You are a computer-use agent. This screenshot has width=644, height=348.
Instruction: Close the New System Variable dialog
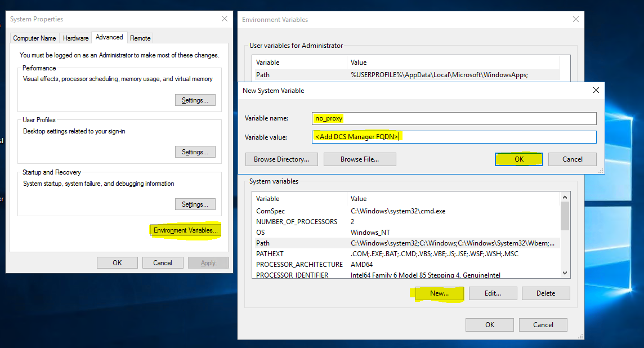pyautogui.click(x=596, y=90)
